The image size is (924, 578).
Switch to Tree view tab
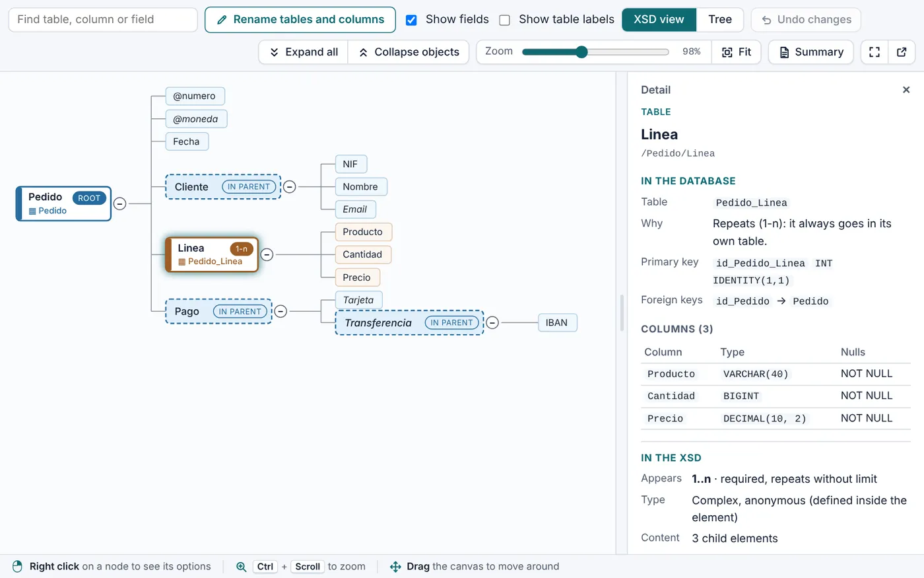[x=719, y=19]
